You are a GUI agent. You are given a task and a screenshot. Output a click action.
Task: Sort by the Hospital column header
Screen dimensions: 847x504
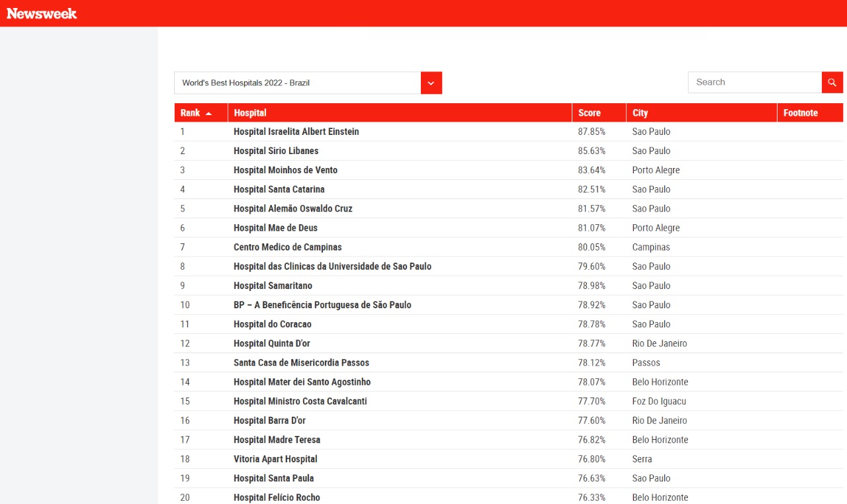click(x=400, y=112)
